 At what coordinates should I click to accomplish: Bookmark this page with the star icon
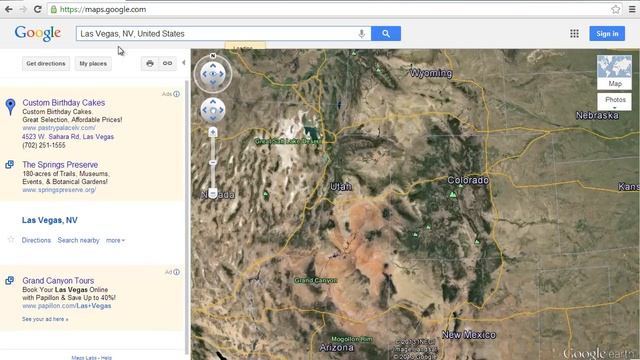point(616,9)
